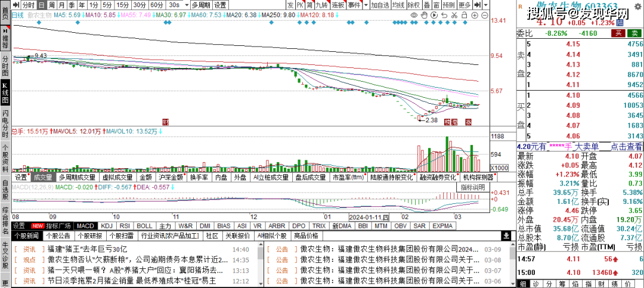The image size is (644, 288).
Task: Click the zoom-in plus icon on chart
Action: tap(475, 15)
